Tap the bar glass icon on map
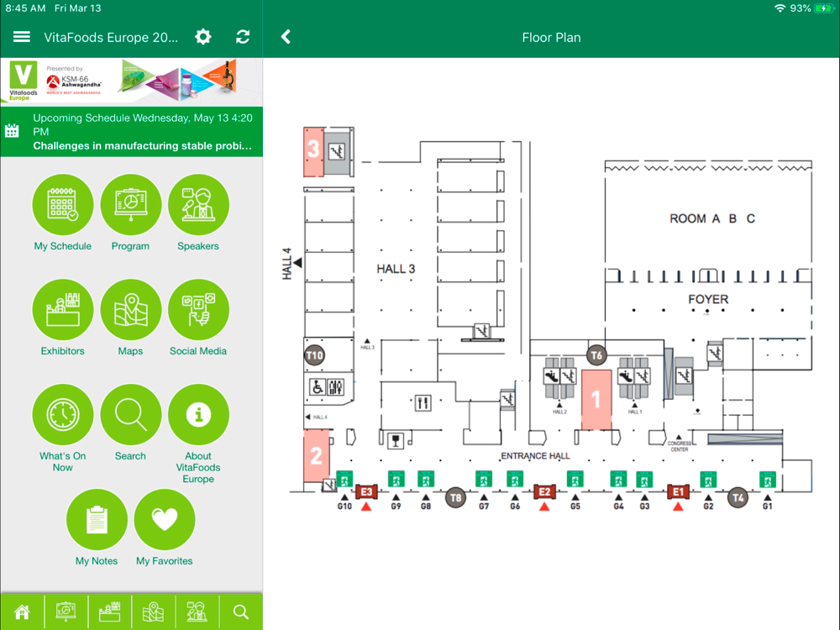Image resolution: width=840 pixels, height=630 pixels. click(x=396, y=440)
